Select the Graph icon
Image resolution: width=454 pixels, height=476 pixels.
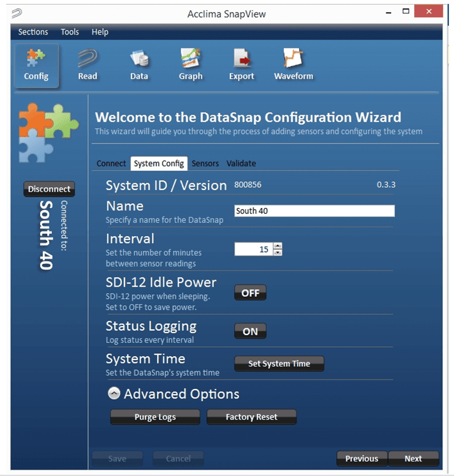(190, 64)
